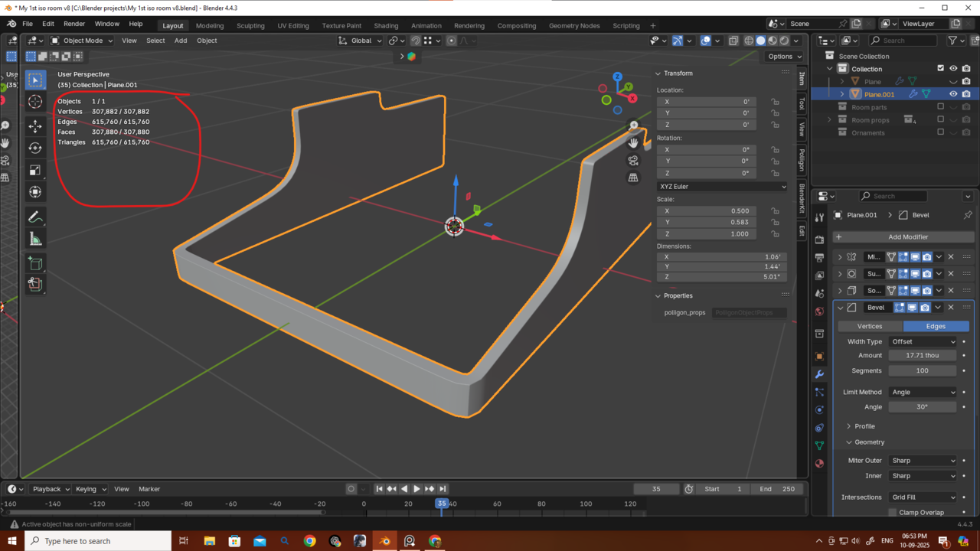Expand the Profile section

(x=864, y=426)
